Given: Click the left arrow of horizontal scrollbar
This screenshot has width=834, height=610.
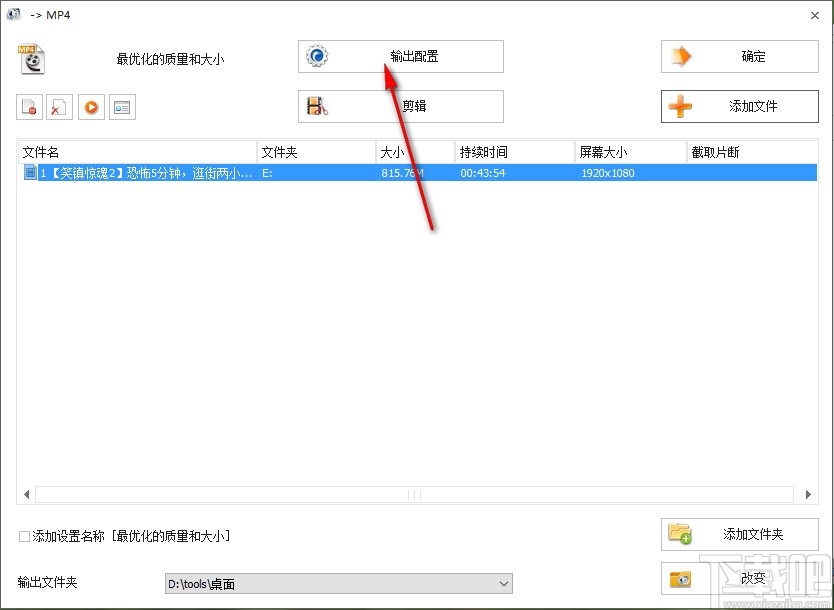Looking at the screenshot, I should [x=26, y=495].
